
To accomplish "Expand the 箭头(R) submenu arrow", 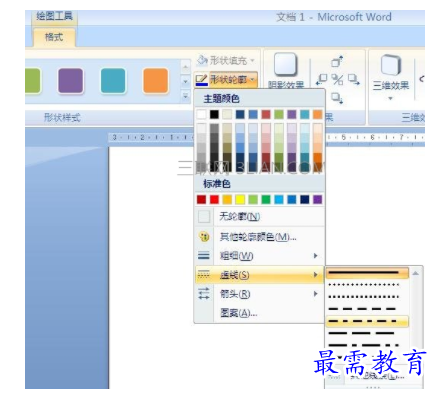I will click(x=315, y=294).
